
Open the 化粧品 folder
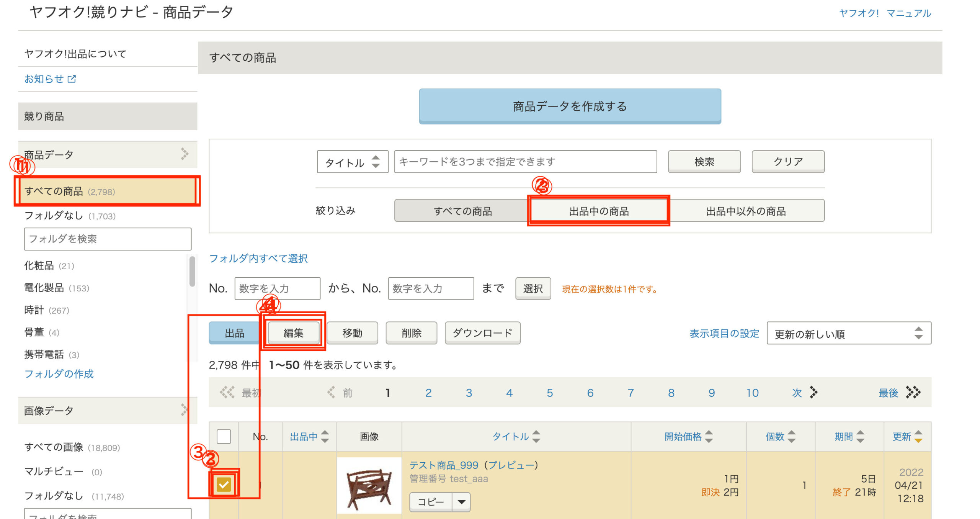49,265
